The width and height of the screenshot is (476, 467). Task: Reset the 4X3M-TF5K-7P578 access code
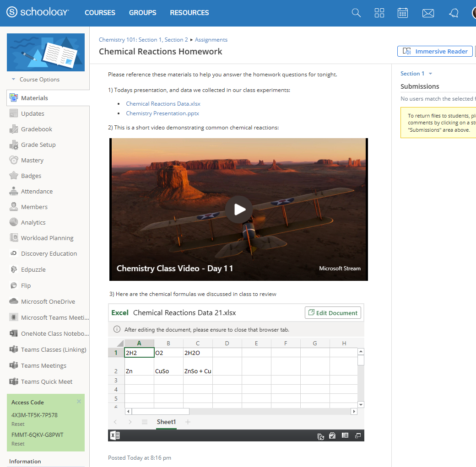click(x=18, y=424)
